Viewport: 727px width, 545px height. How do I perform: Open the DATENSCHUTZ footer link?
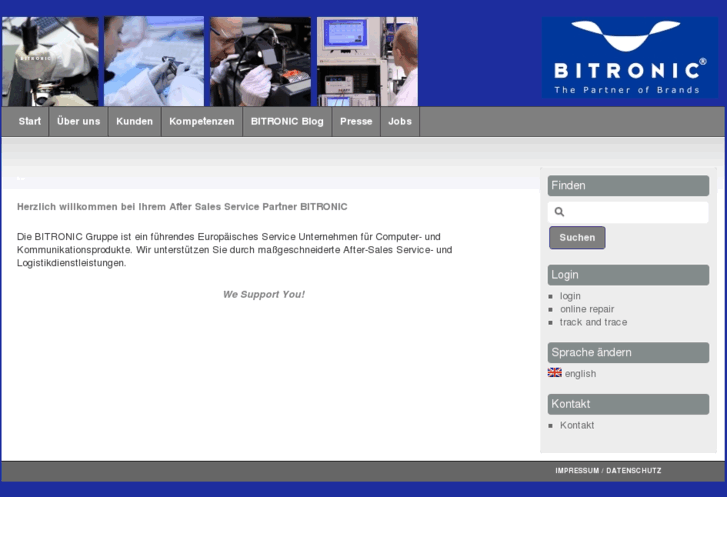634,470
